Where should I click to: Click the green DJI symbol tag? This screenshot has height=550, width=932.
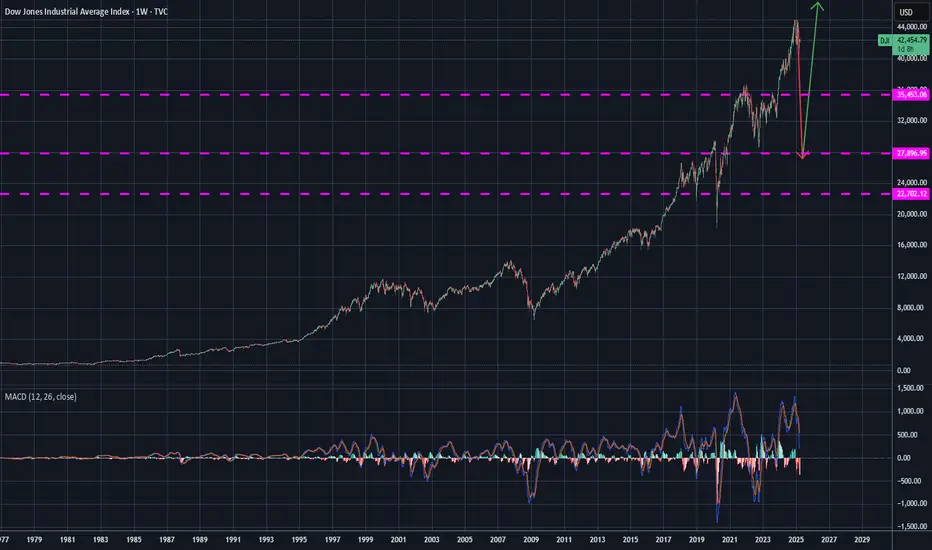pyautogui.click(x=884, y=40)
